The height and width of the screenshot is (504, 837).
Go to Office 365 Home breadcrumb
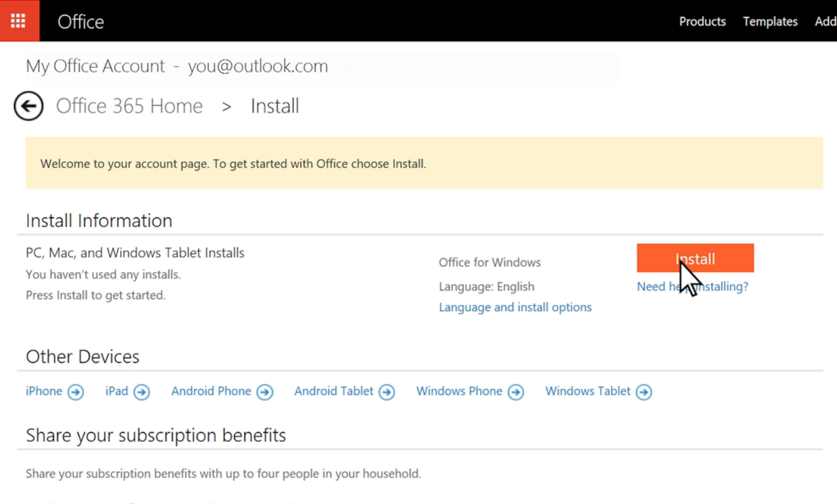(x=129, y=106)
